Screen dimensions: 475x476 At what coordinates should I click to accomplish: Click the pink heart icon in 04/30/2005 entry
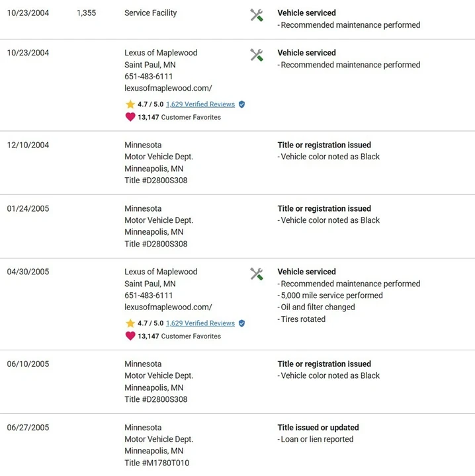tap(130, 336)
